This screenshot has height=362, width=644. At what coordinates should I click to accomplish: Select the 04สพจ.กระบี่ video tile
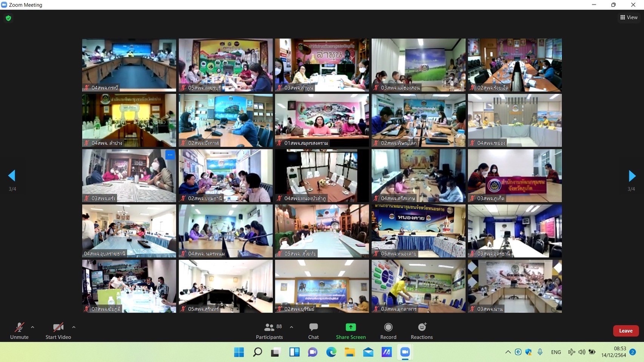click(x=129, y=65)
